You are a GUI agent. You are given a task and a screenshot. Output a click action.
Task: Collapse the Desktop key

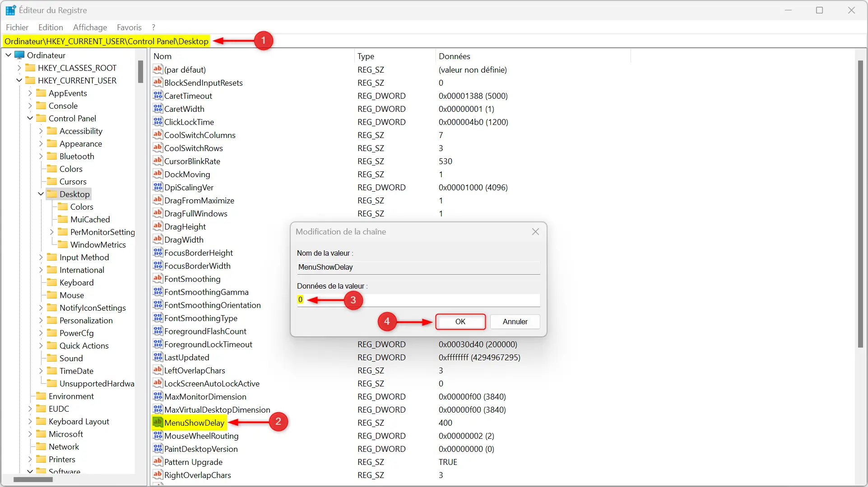click(x=41, y=194)
